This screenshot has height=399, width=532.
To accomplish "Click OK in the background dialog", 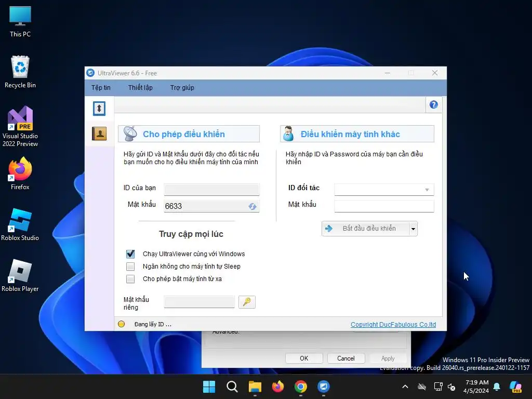I will pos(304,358).
